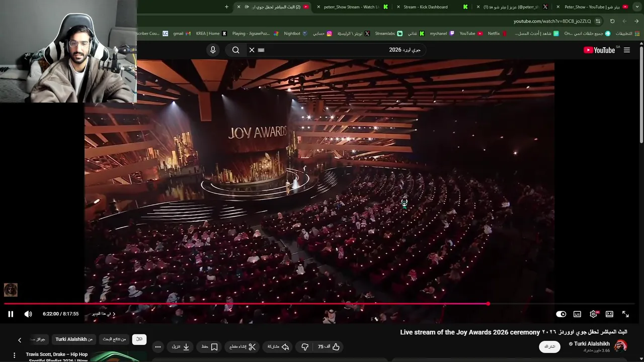Open the YouTube bookmark
The image size is (644, 362).
tap(471, 33)
